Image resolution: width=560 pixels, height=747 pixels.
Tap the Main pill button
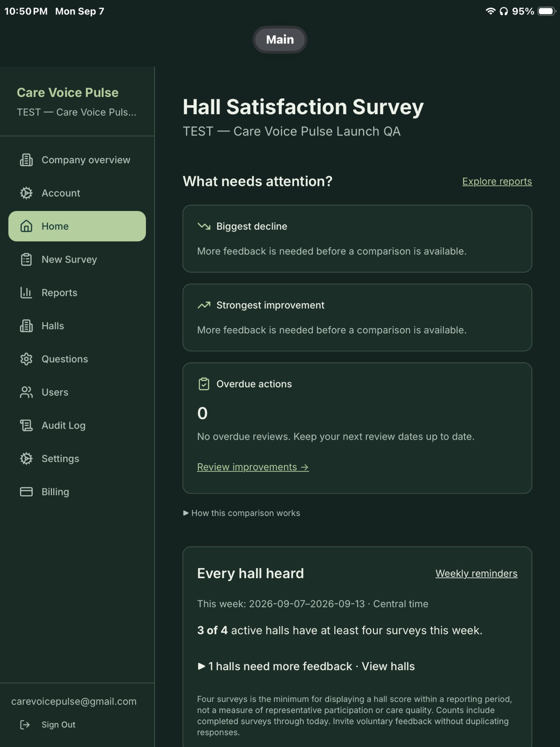280,40
